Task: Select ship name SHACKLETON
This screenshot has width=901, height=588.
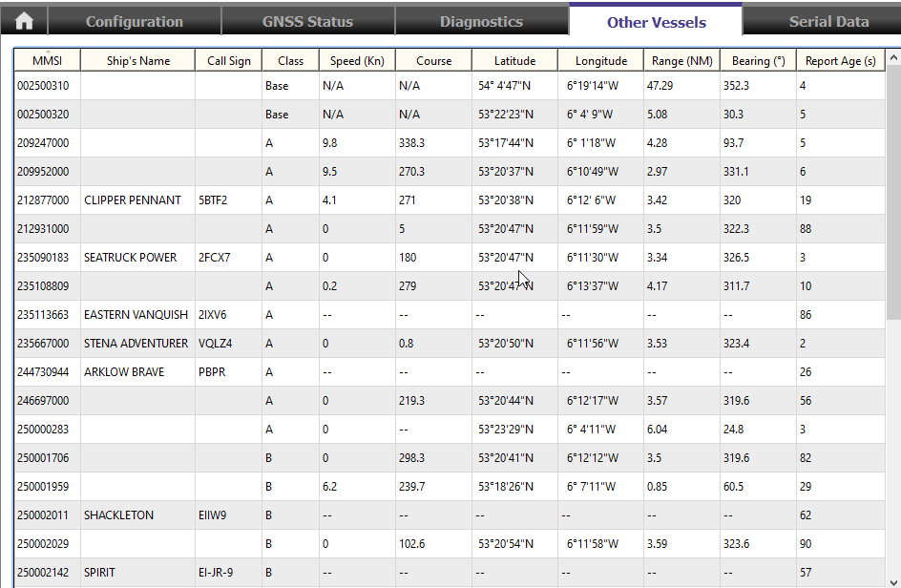Action: click(118, 515)
